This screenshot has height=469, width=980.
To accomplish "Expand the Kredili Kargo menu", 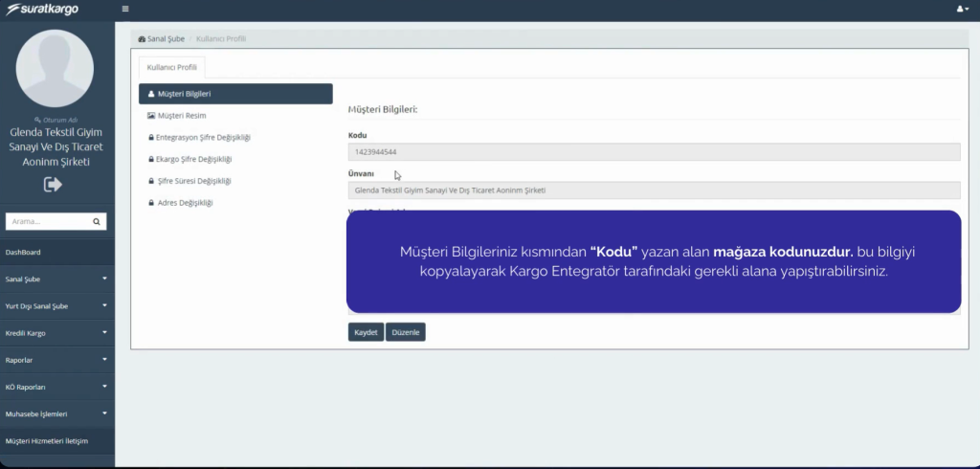I will coord(57,333).
